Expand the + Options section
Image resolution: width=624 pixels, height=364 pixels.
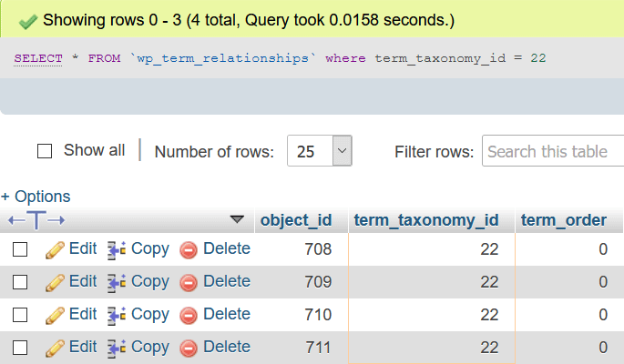tap(36, 196)
